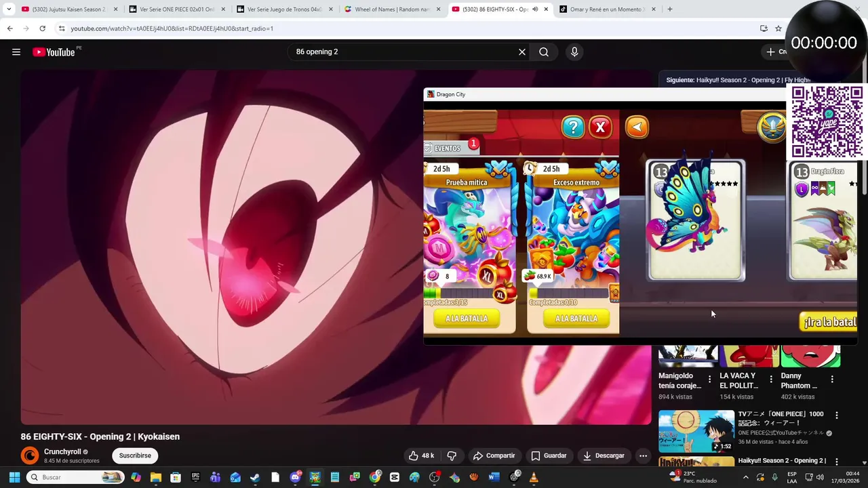The width and height of the screenshot is (868, 488).
Task: Click taskbar Buscar search box
Action: 75,477
